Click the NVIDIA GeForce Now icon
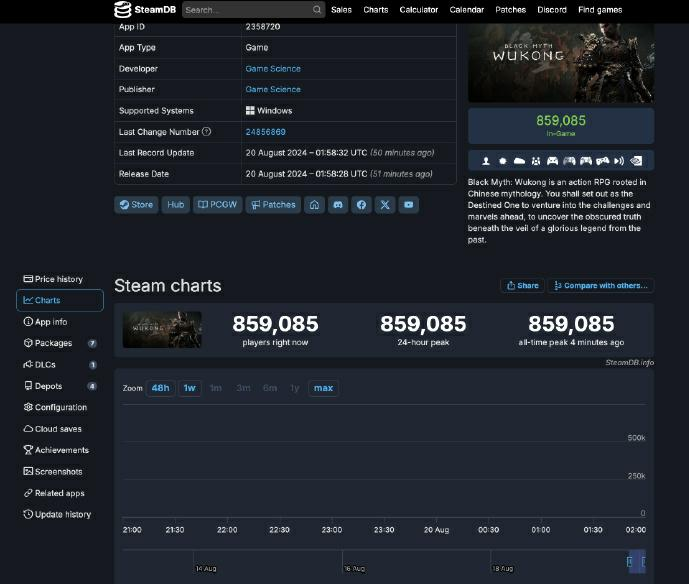689x584 pixels. click(636, 161)
